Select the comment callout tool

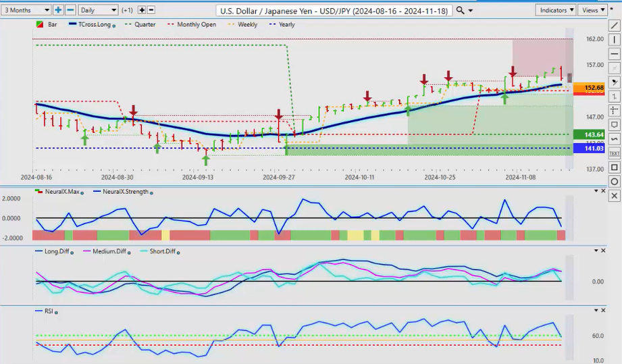click(614, 125)
